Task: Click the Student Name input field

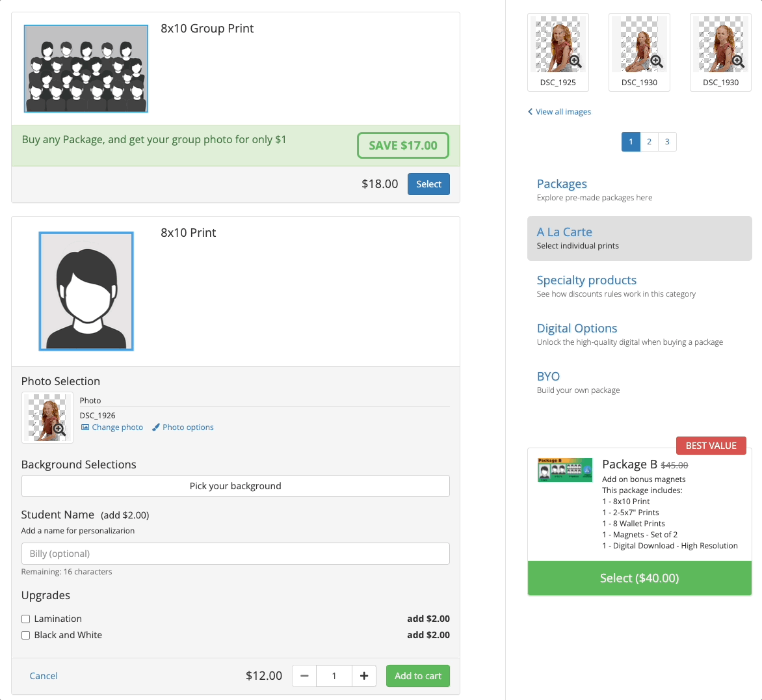Action: point(235,554)
